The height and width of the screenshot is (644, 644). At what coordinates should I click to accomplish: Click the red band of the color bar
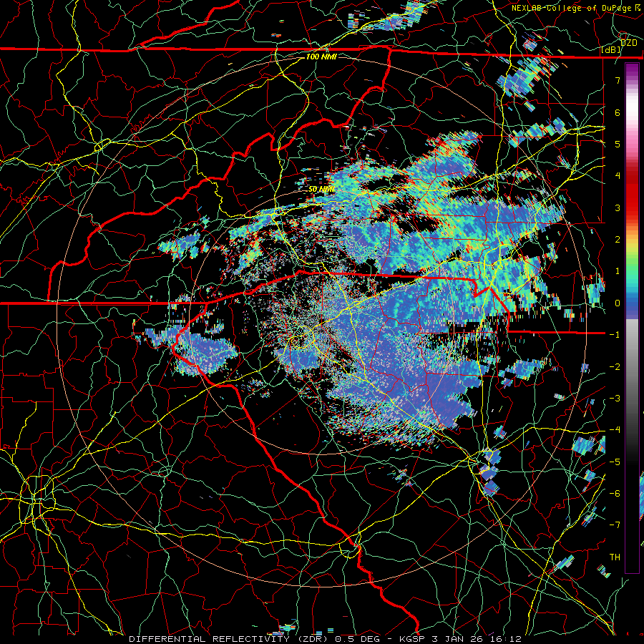pyautogui.click(x=632, y=193)
